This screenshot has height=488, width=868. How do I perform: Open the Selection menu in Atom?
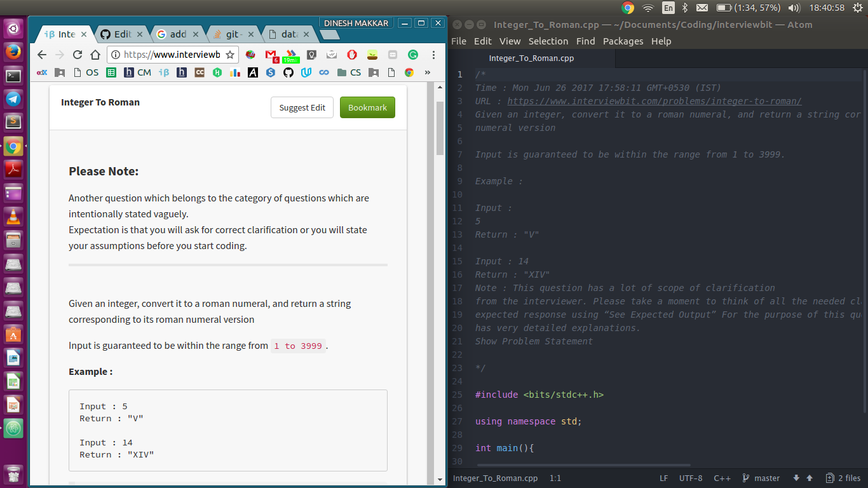tap(548, 41)
